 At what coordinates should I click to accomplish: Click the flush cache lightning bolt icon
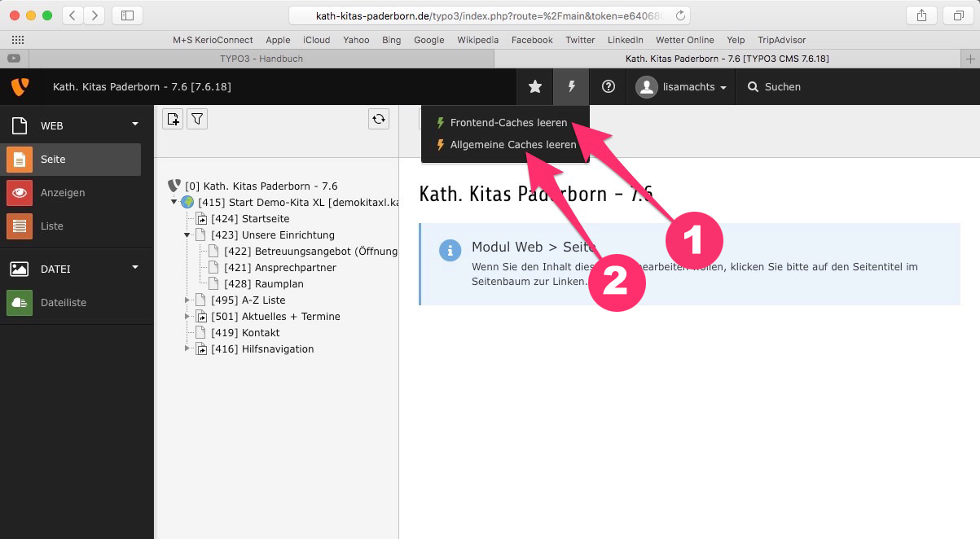571,86
